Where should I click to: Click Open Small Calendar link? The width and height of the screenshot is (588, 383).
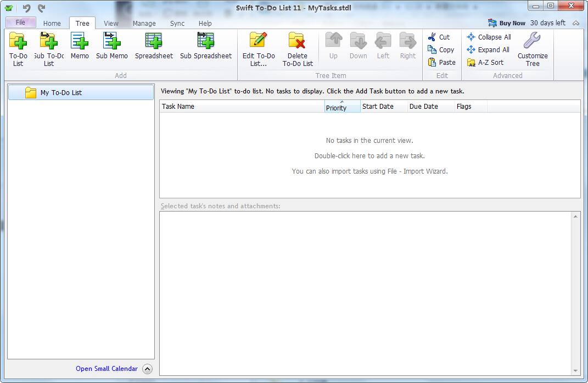[x=107, y=369]
